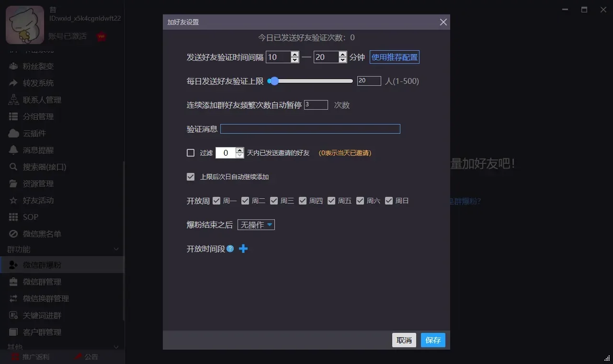Viewport: 613px width, 364px height.
Task: Click the 取消 button
Action: [404, 340]
